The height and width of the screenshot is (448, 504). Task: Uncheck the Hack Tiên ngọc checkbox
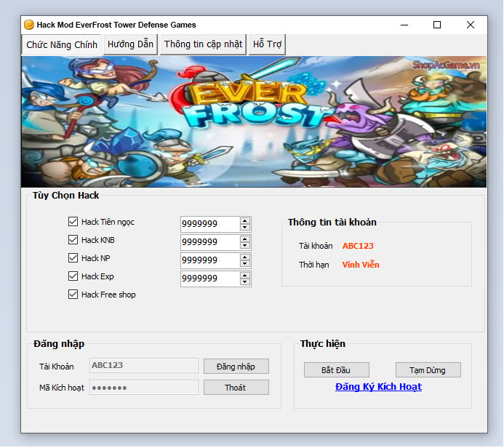coord(73,222)
